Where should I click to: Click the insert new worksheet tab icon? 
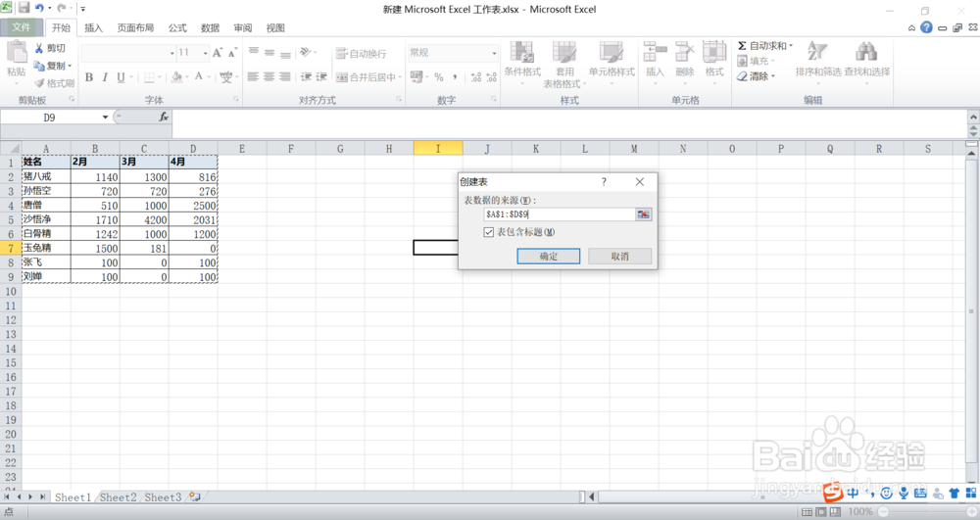click(195, 496)
